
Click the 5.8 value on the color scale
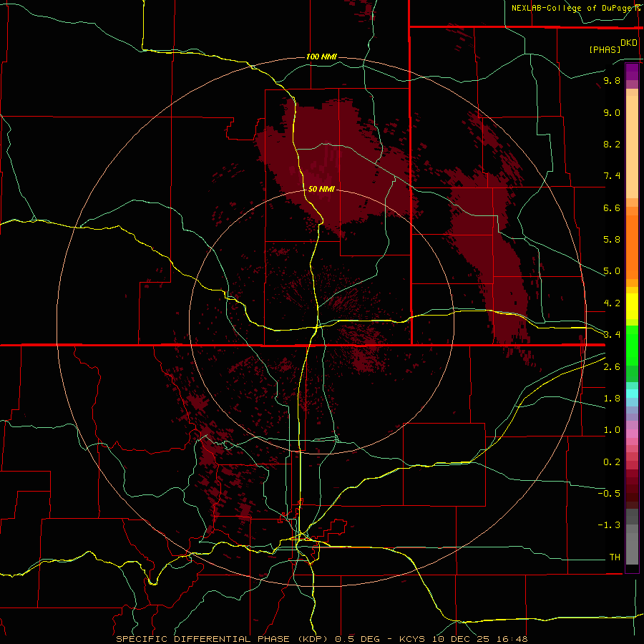612,240
